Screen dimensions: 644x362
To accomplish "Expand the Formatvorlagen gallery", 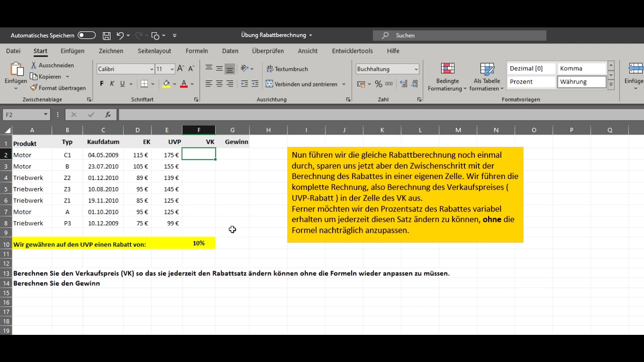I will (x=611, y=84).
